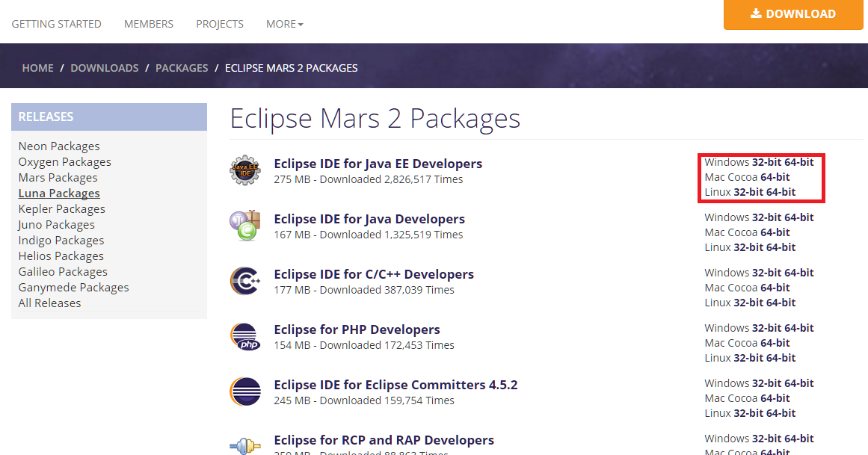The width and height of the screenshot is (868, 455).
Task: Download Java EE Linux 64-bit
Action: tap(781, 192)
